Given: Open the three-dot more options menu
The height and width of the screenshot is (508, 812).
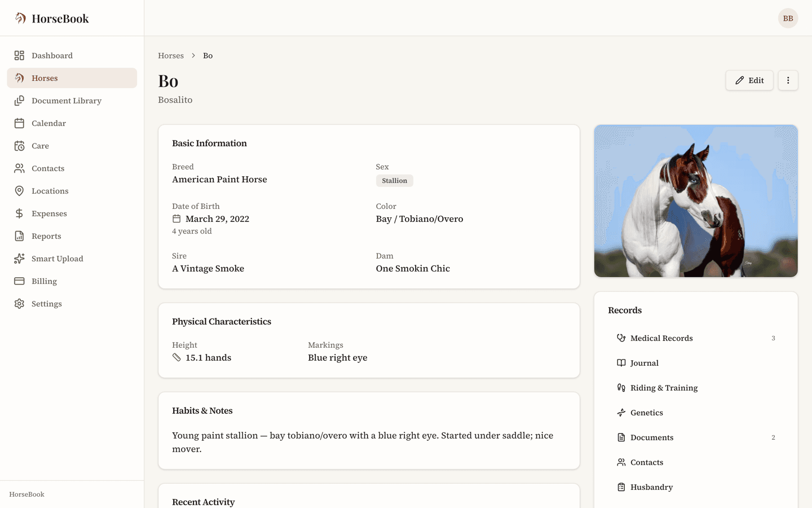Looking at the screenshot, I should (788, 80).
